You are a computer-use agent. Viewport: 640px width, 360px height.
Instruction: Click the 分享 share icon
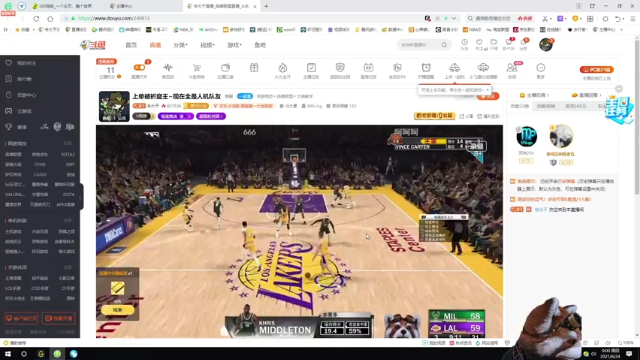(466, 116)
